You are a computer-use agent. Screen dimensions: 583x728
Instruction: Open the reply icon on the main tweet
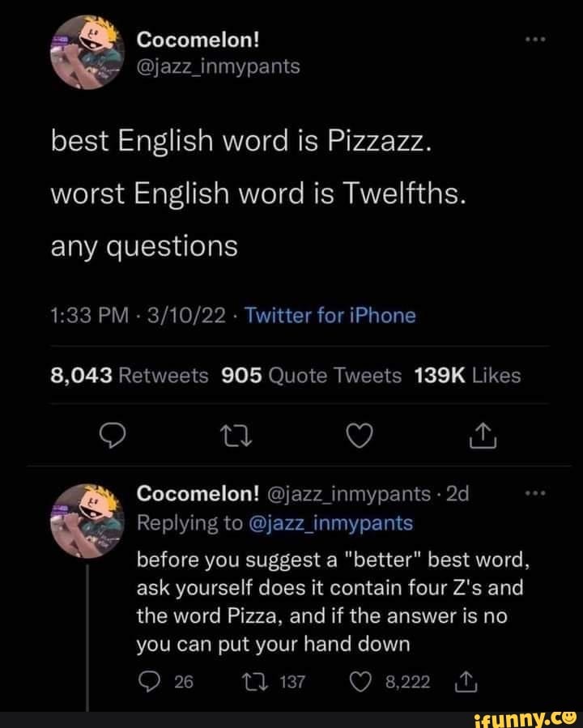pyautogui.click(x=113, y=434)
